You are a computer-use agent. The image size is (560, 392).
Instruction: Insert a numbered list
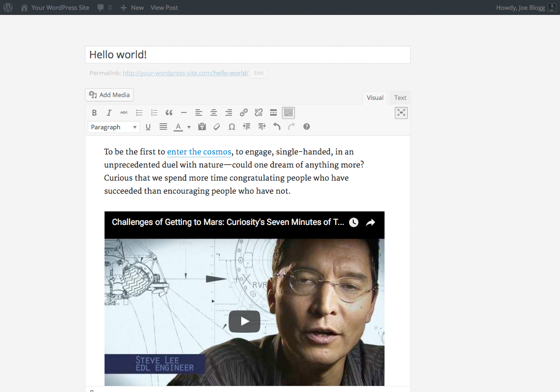[x=154, y=112]
